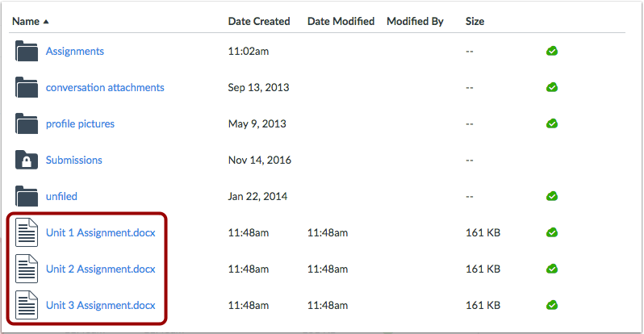644x334 pixels.
Task: Toggle published status of conversation attachments folder
Action: coord(552,87)
